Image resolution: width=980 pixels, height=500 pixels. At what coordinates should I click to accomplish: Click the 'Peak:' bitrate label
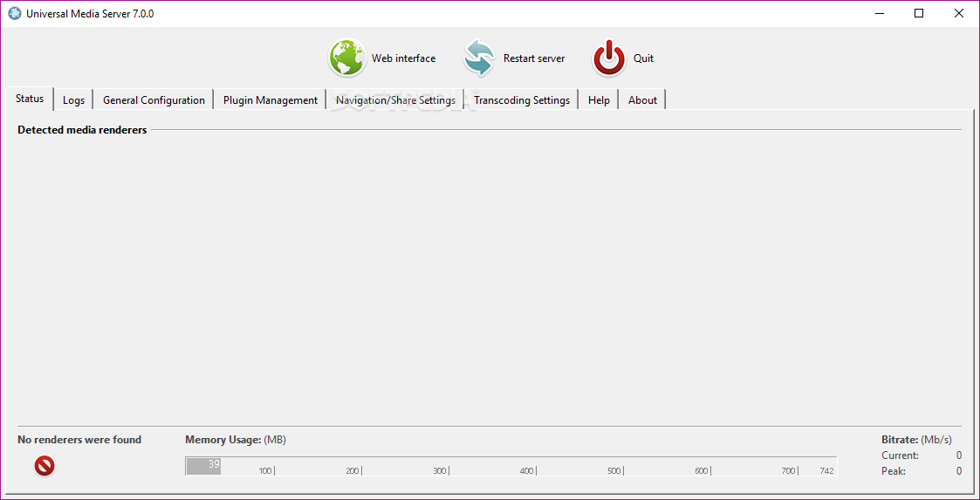click(894, 471)
